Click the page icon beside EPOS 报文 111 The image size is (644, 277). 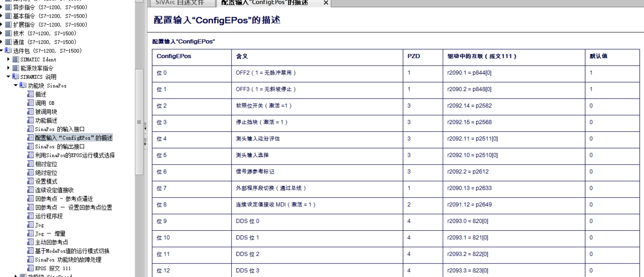(x=30, y=268)
